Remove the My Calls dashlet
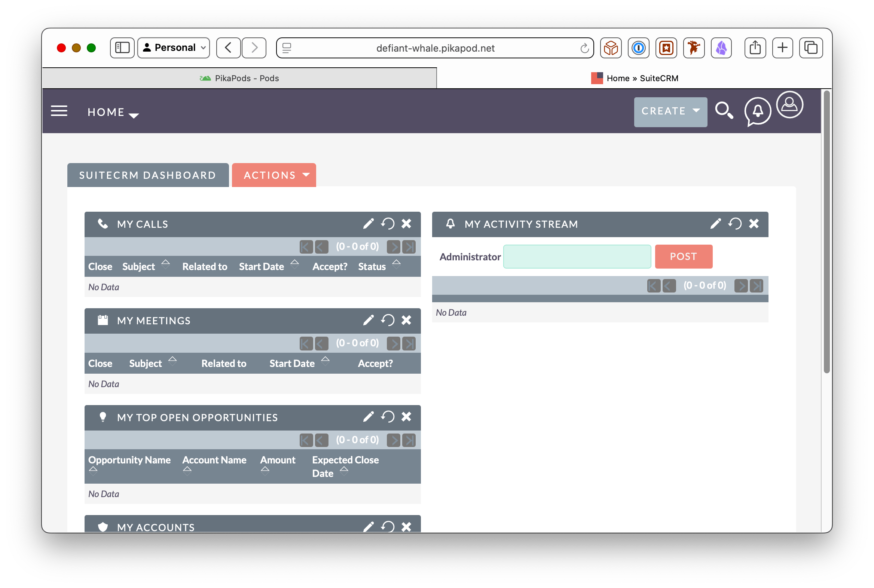The height and width of the screenshot is (588, 874). pos(406,224)
